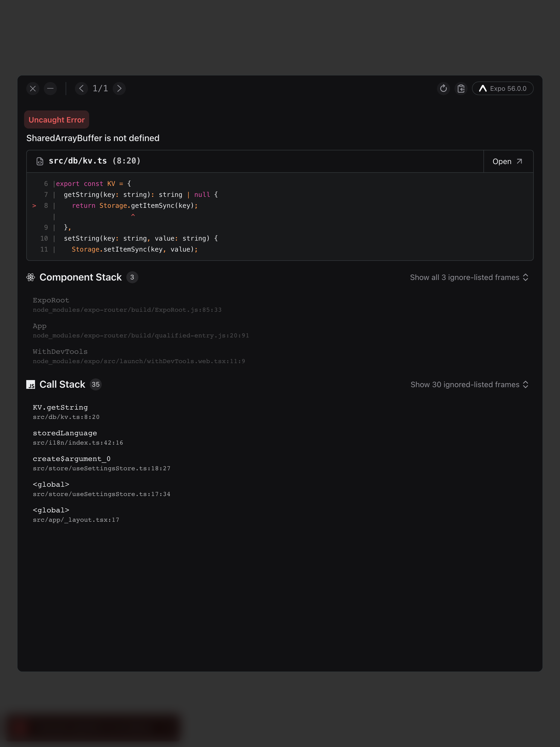Go to previous error with left chevron
Screen dimensions: 560x747
tap(81, 89)
